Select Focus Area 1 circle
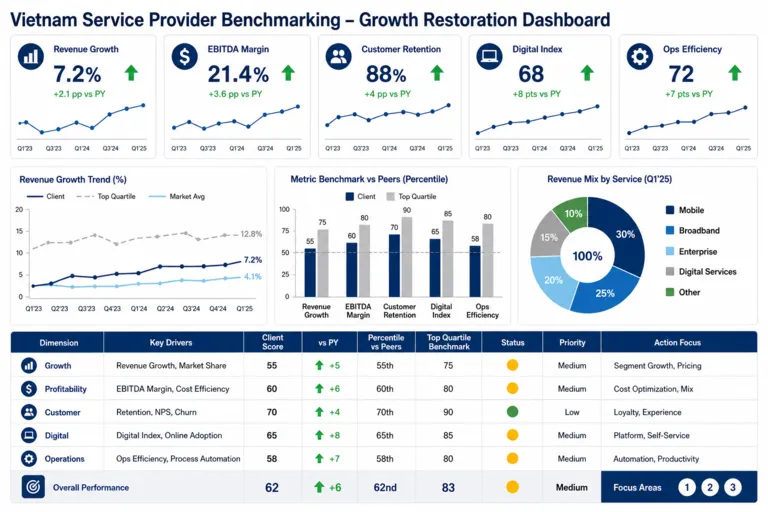Screen dimensions: 768x512 pos(687,487)
